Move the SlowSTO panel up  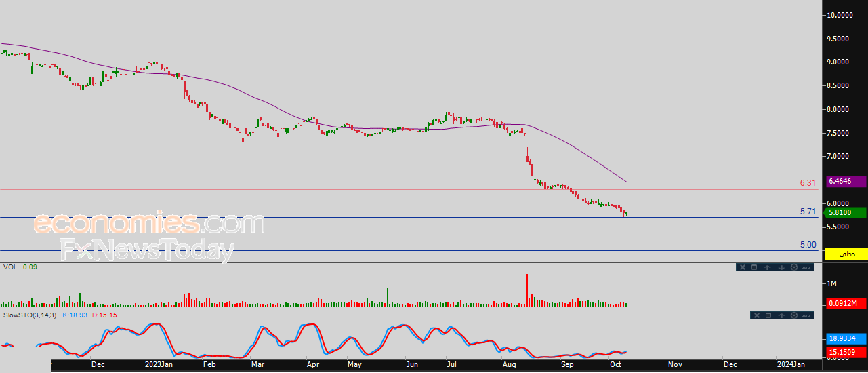tap(782, 315)
